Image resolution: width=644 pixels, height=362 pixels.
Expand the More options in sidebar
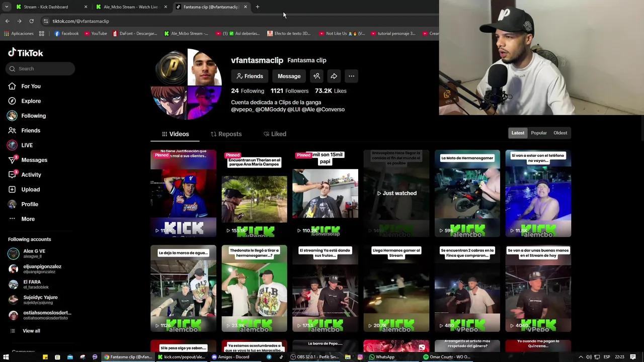point(28,219)
